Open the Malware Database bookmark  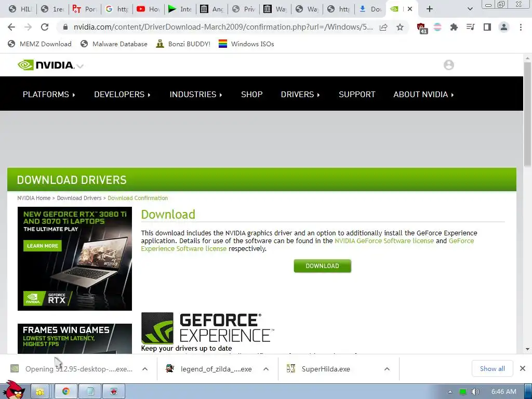click(114, 44)
